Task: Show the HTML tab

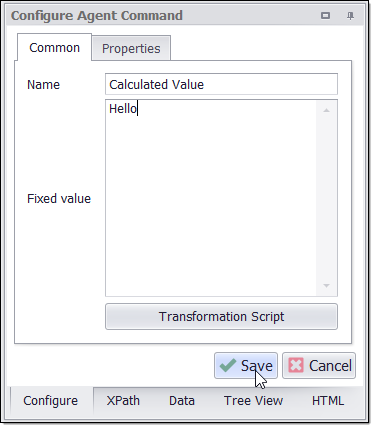Action: (328, 401)
